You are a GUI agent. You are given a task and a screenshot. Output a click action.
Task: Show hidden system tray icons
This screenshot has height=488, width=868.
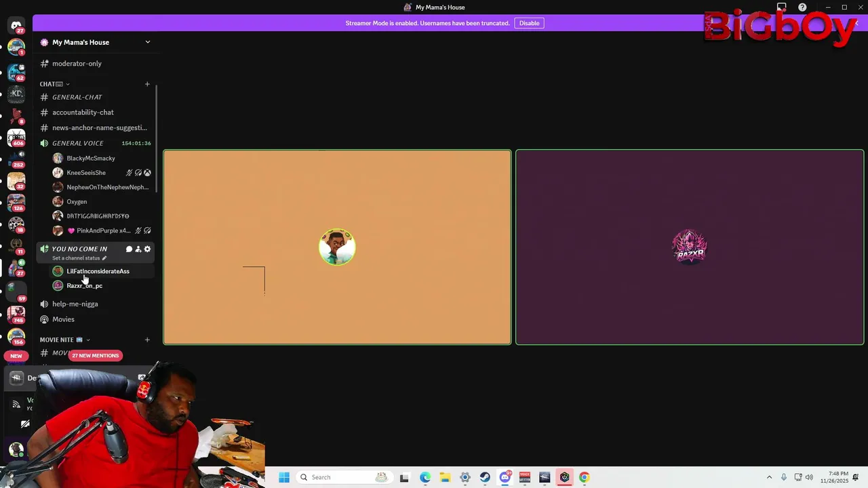(769, 477)
